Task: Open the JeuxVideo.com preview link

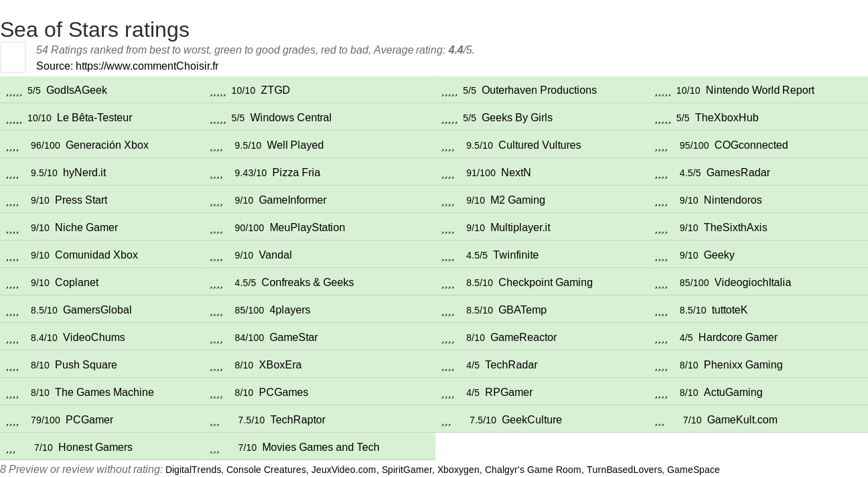Action: coord(344,470)
